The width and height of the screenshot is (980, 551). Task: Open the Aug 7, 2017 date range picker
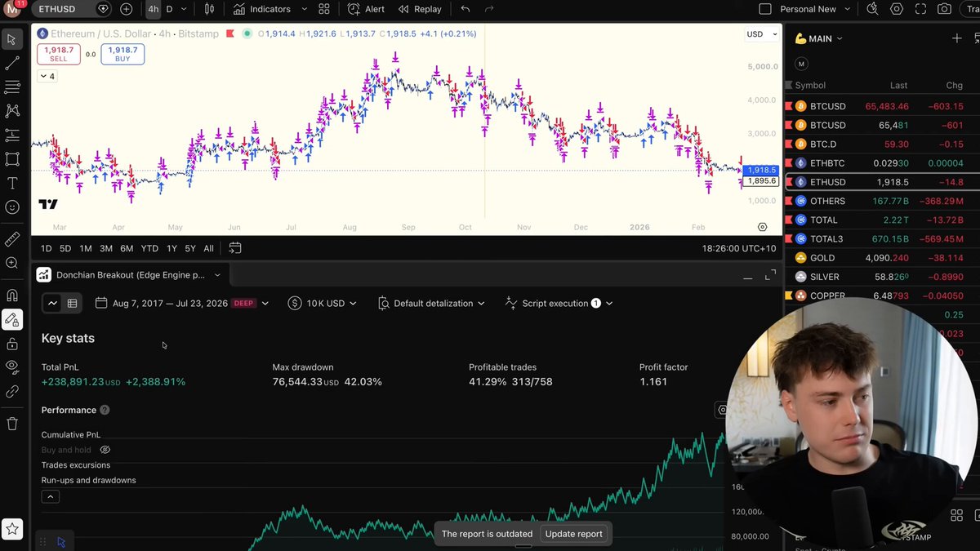(181, 303)
